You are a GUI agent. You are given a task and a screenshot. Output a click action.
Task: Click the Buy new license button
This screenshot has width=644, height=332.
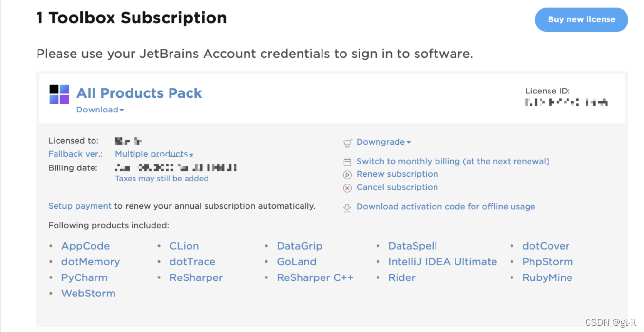pos(582,19)
